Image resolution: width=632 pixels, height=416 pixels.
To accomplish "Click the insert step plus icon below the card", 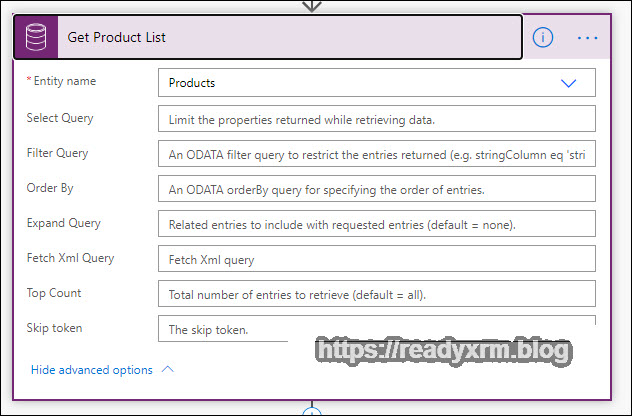I will (x=312, y=411).
